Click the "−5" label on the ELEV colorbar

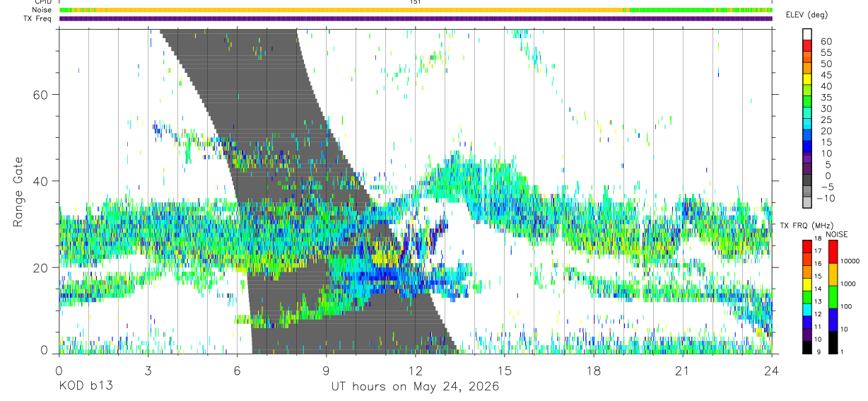pos(826,187)
